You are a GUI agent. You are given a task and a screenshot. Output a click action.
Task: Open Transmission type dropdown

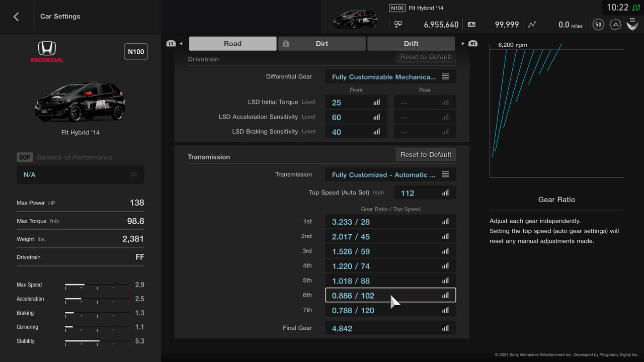coord(391,175)
